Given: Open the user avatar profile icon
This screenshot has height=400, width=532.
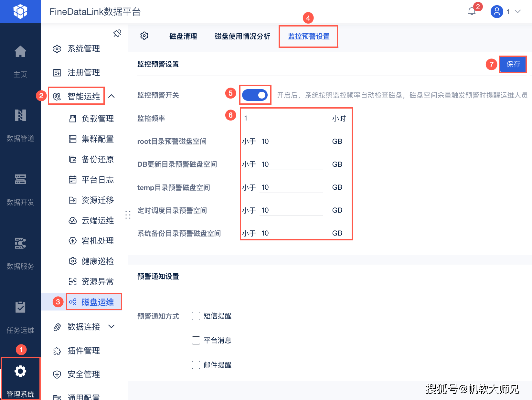Looking at the screenshot, I should coord(497,12).
